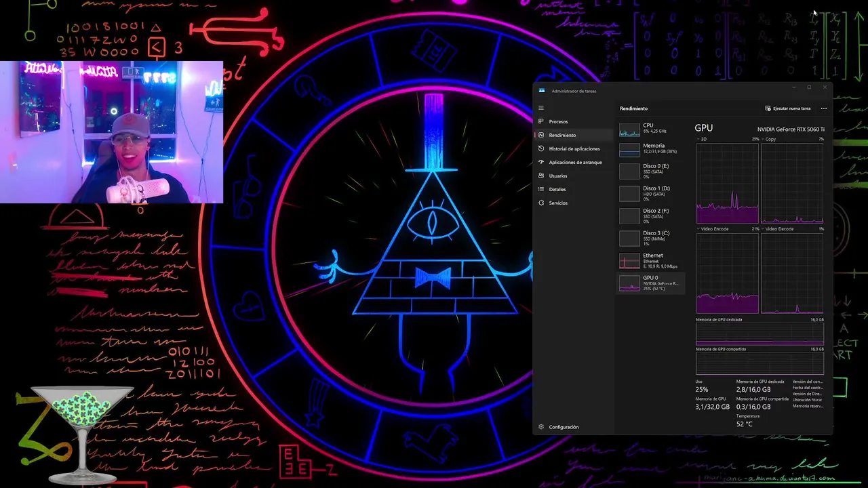Select the Ethernet mini graph thumbnail

coord(630,261)
